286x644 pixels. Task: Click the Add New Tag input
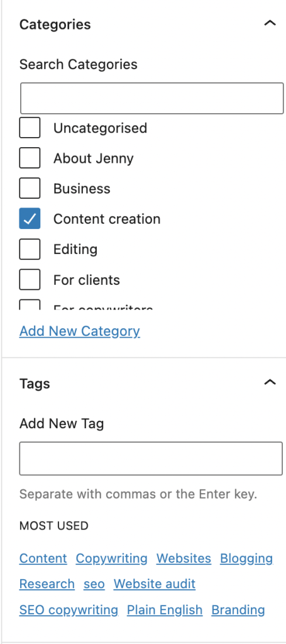click(151, 458)
